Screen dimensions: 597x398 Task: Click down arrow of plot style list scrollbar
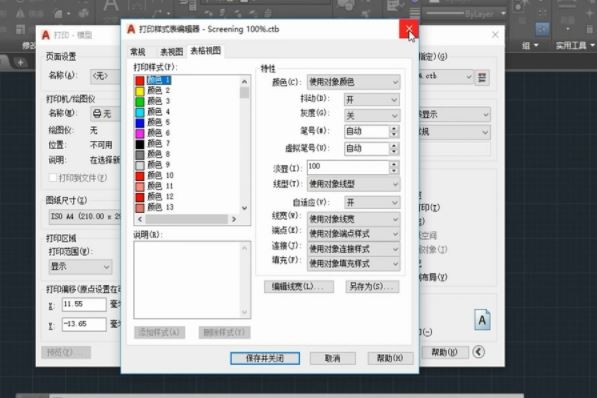pos(244,208)
